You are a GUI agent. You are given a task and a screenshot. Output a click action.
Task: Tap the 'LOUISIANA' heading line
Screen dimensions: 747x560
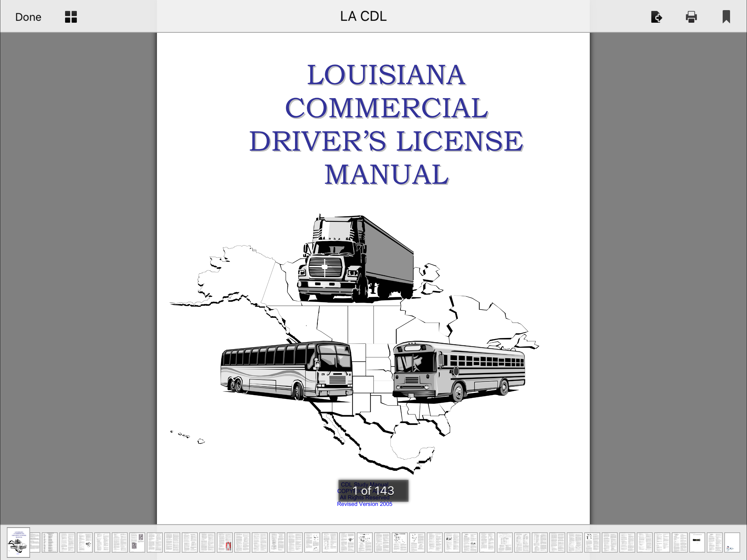click(x=386, y=75)
